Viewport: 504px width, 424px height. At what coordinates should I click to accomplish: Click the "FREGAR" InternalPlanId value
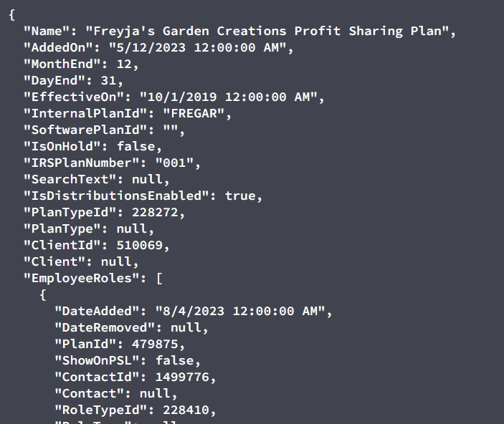[x=194, y=114]
